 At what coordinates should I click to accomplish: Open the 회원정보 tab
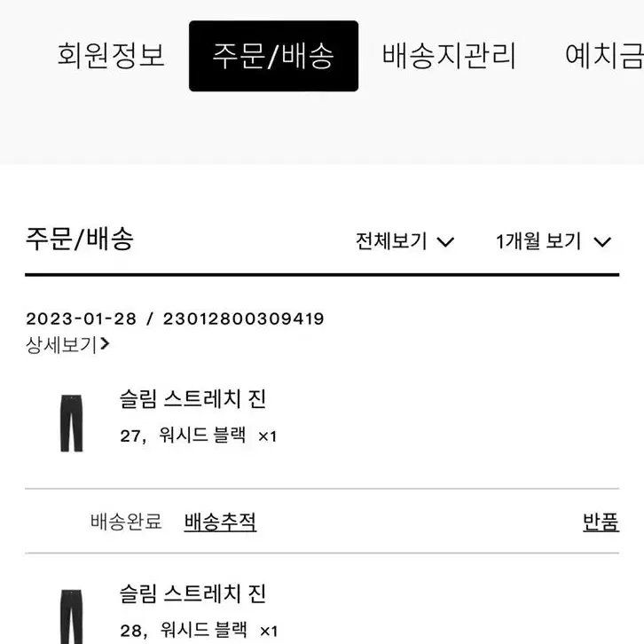[111, 56]
